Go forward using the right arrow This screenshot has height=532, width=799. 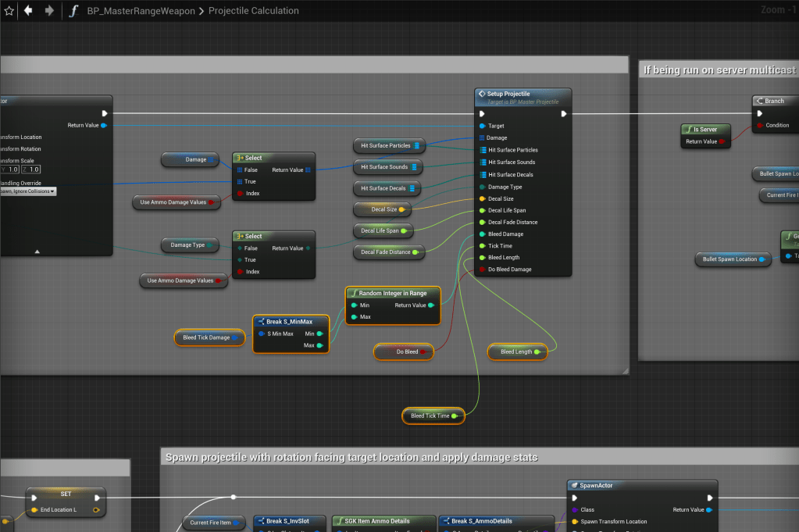tap(49, 11)
